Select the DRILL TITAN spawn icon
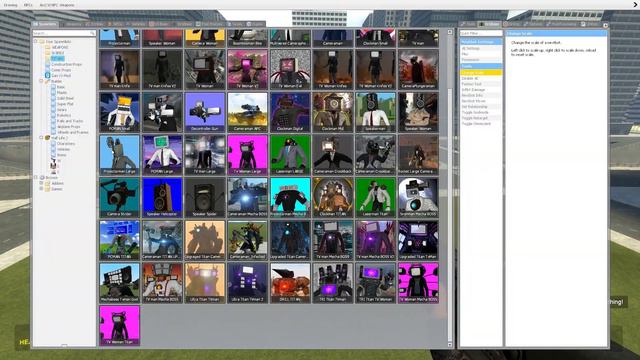The height and width of the screenshot is (360, 640). coord(290,283)
